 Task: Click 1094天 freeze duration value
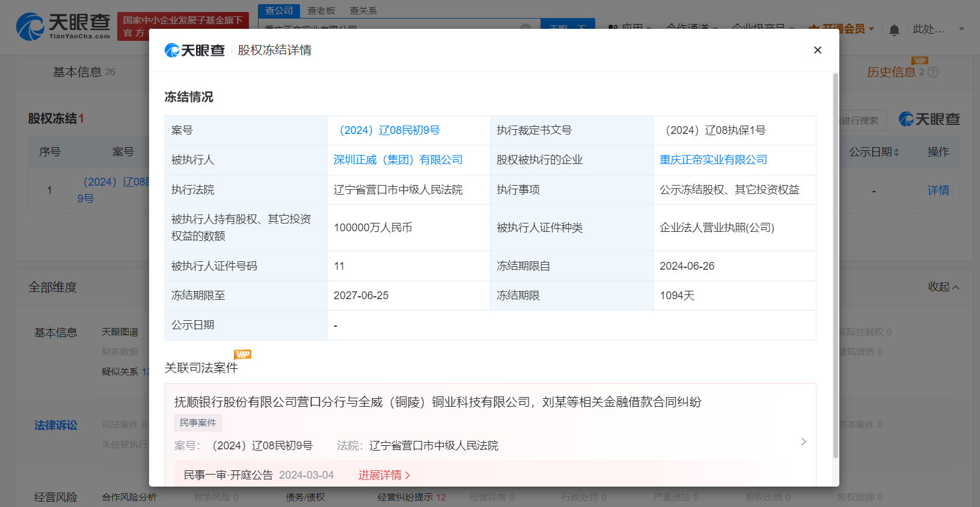point(677,296)
